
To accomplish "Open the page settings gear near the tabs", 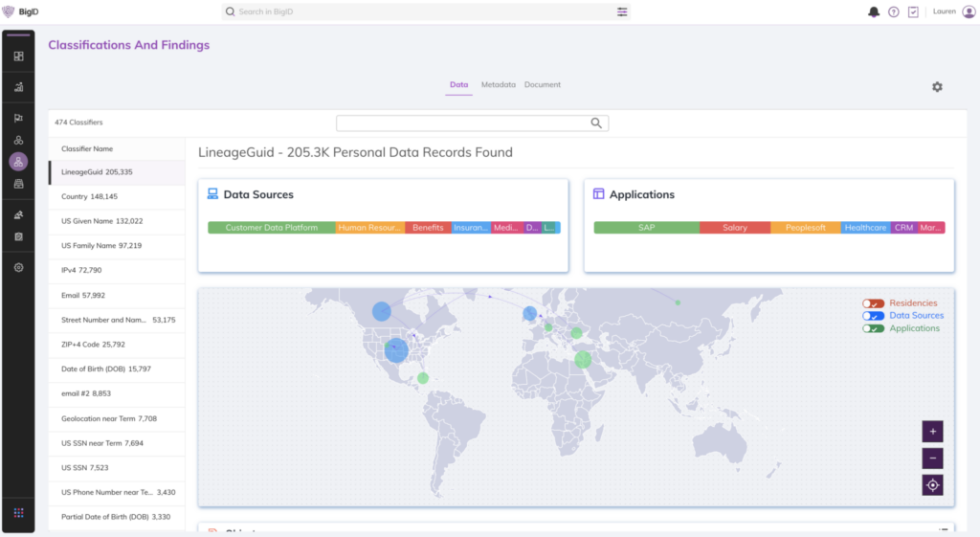I will tap(937, 87).
